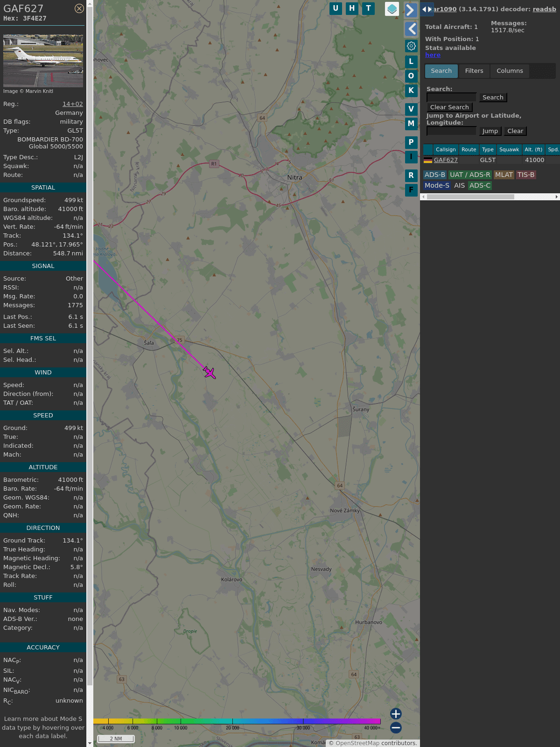560x747 pixels.
Task: Click the altitude color legend bar
Action: [237, 721]
